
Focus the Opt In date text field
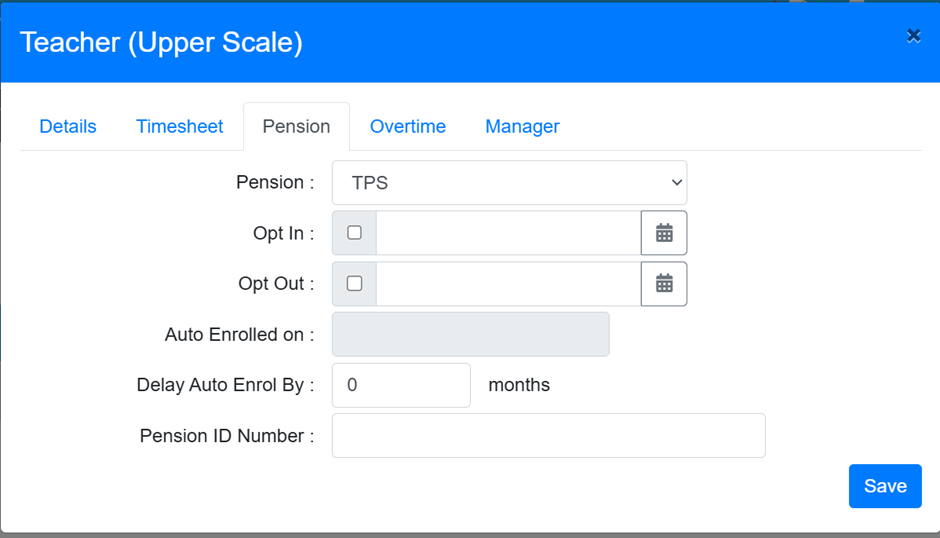tap(508, 233)
